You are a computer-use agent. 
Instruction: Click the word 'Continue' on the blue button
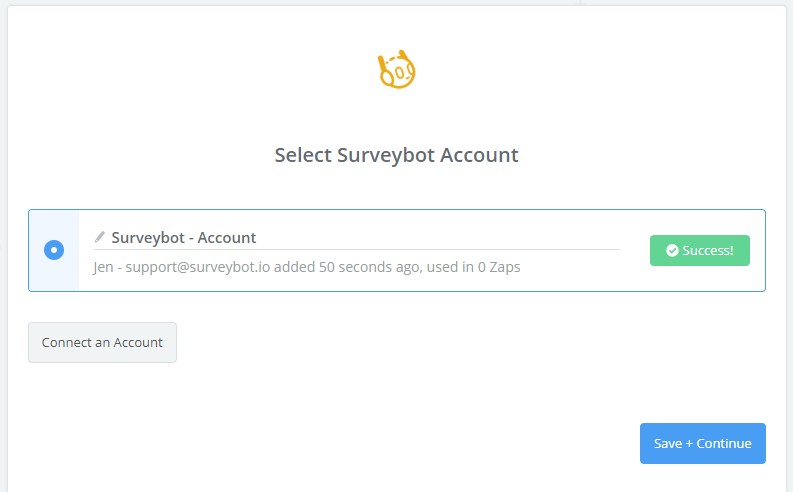[x=724, y=443]
